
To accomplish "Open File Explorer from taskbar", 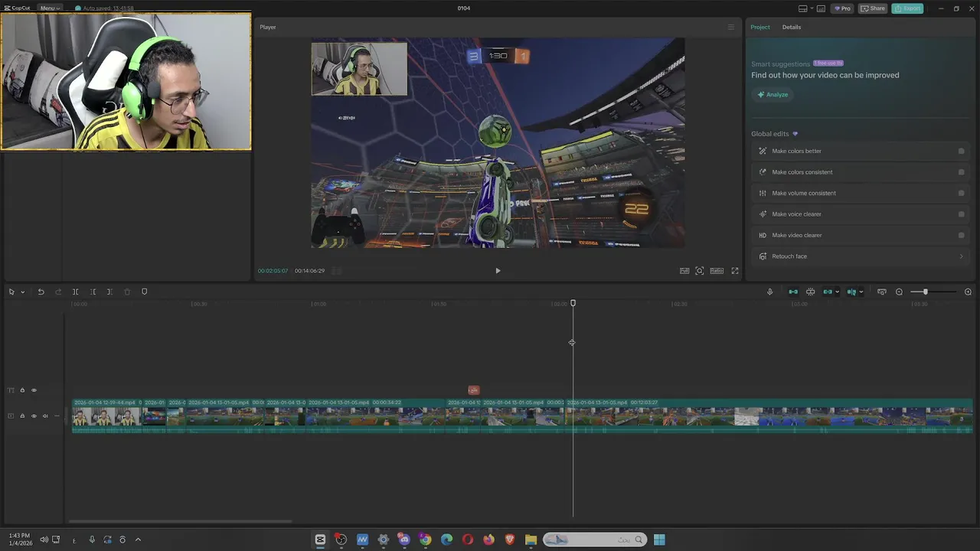I will (x=531, y=540).
